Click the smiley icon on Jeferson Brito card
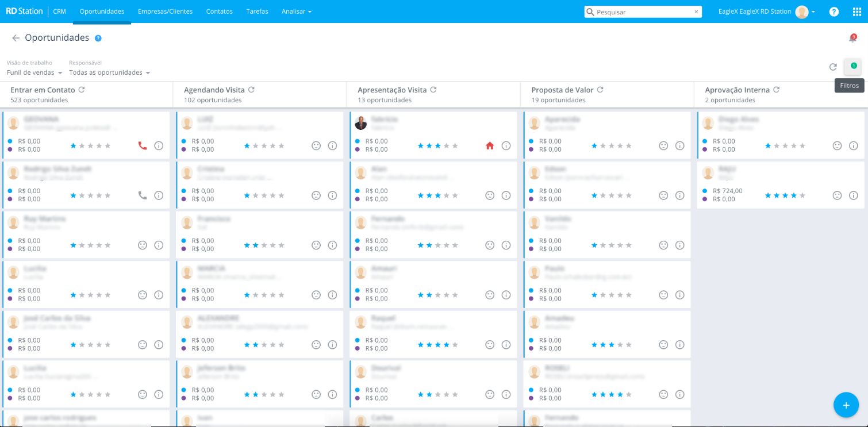Screen dimensions: 868x427 (x=316, y=394)
